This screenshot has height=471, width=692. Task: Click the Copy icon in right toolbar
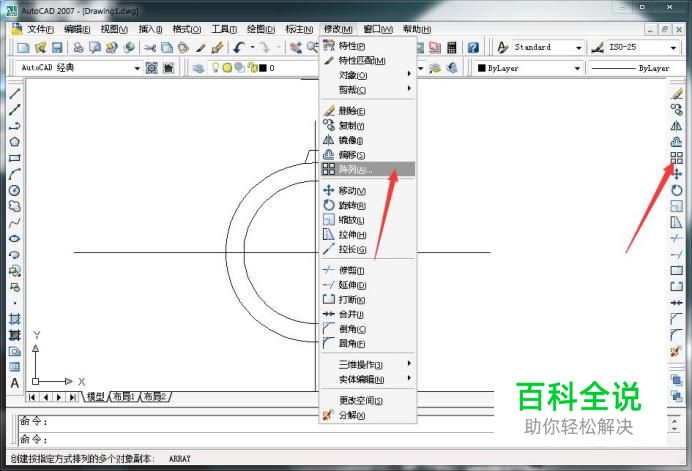(x=676, y=109)
